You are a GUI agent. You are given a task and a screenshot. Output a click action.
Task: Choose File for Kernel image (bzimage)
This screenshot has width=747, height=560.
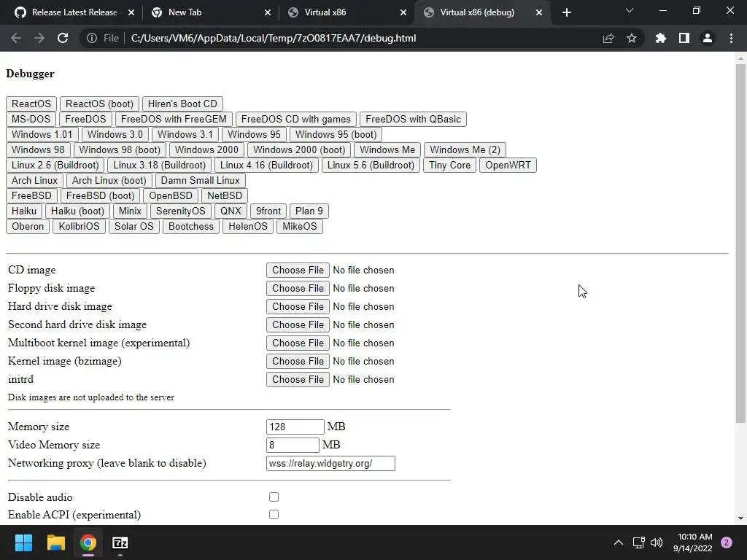[298, 362]
